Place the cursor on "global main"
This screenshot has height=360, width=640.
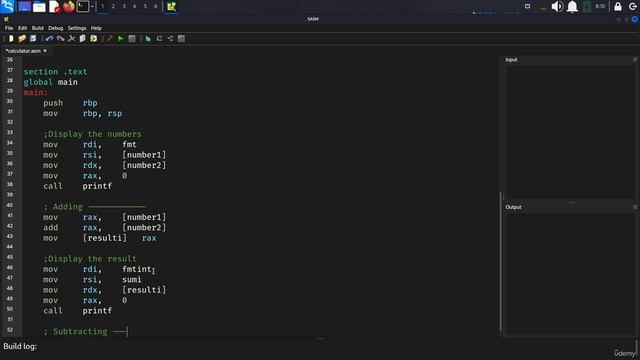click(x=50, y=82)
